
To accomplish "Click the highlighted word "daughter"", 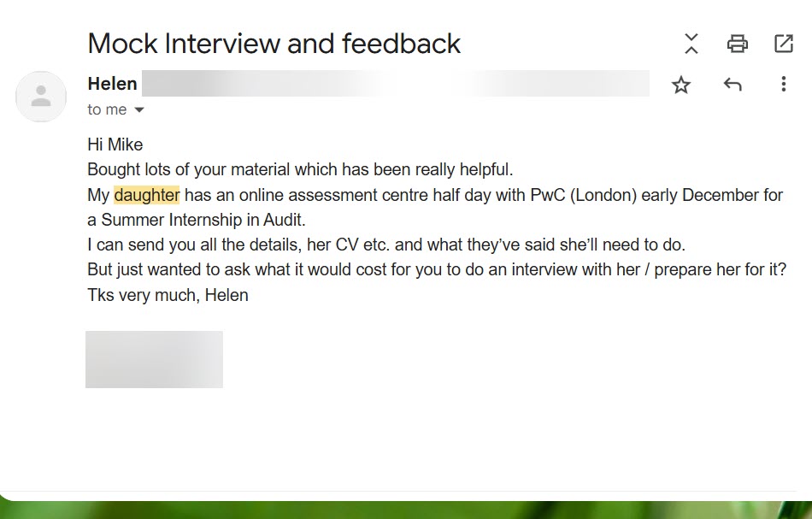I will 146,195.
